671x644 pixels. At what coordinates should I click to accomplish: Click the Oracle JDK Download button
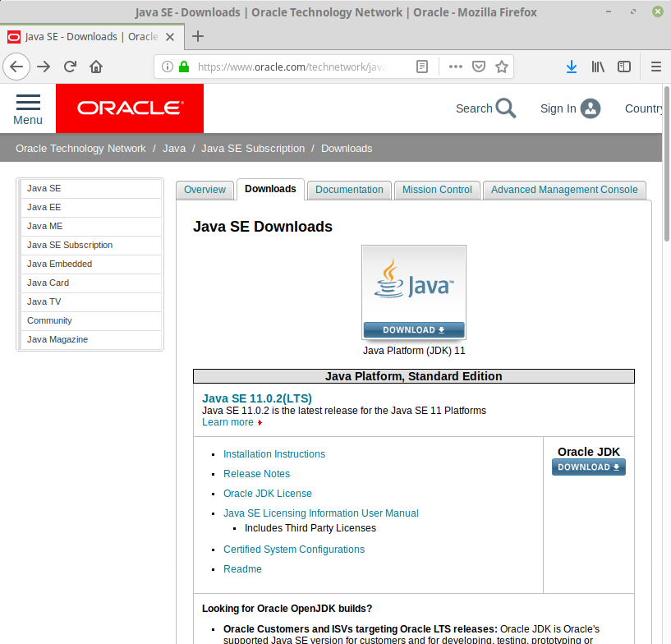[589, 467]
